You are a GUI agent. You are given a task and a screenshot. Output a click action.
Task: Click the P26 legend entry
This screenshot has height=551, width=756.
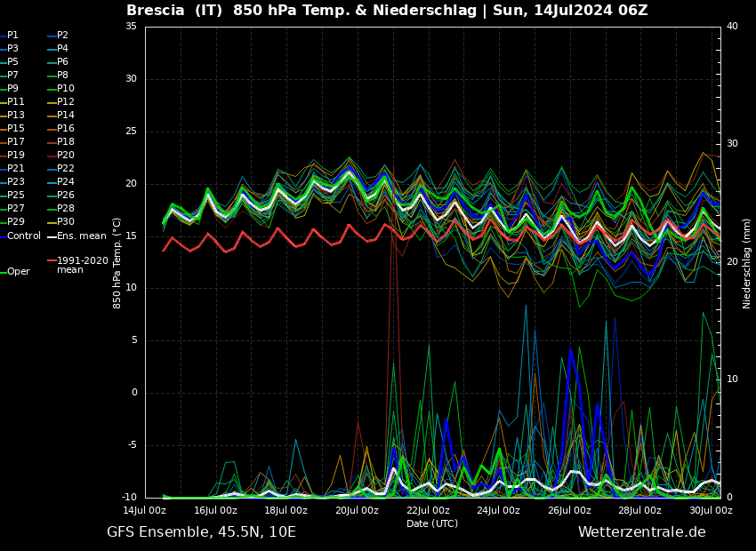click(x=66, y=195)
